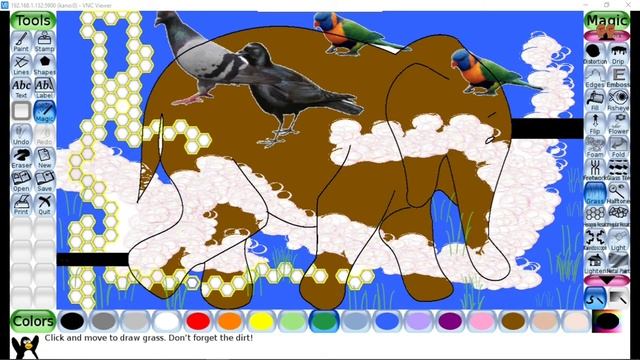Start a New drawing

click(x=44, y=158)
